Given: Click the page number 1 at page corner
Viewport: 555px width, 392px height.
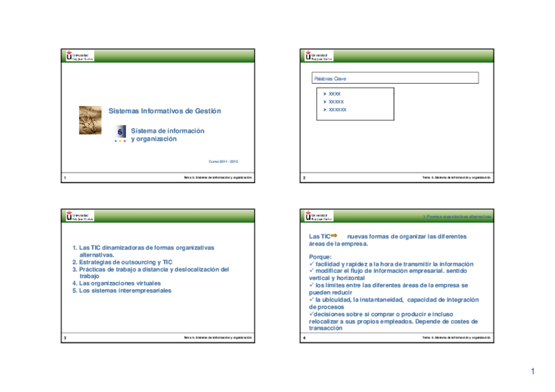Looking at the screenshot, I should [533, 371].
